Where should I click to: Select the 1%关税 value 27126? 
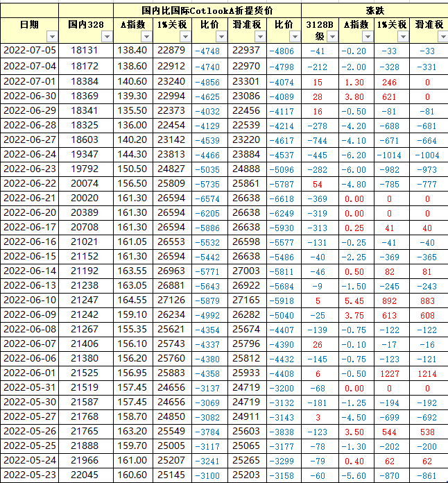point(172,300)
